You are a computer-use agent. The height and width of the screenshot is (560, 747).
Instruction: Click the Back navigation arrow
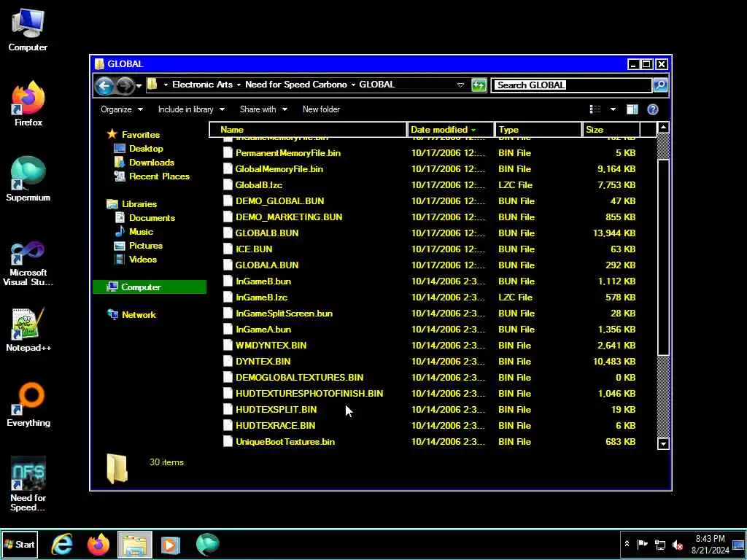pos(104,86)
